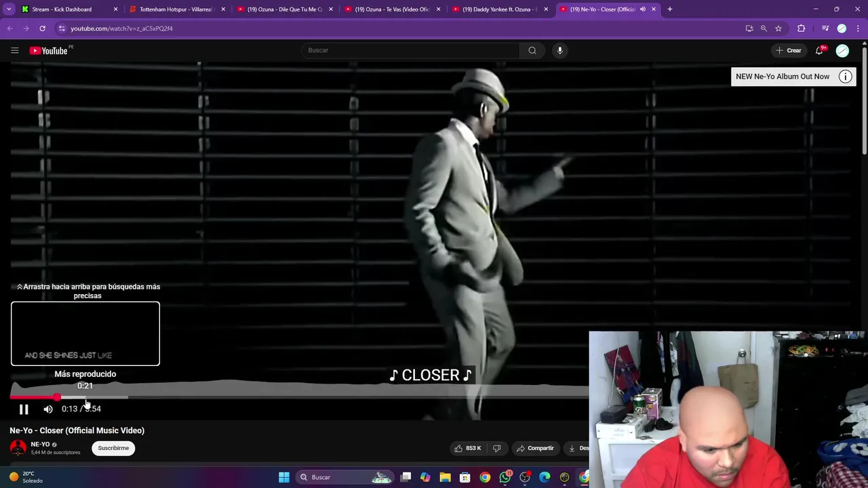Click the 0:13 elapsed time display
The height and width of the screenshot is (488, 868).
[x=69, y=409]
